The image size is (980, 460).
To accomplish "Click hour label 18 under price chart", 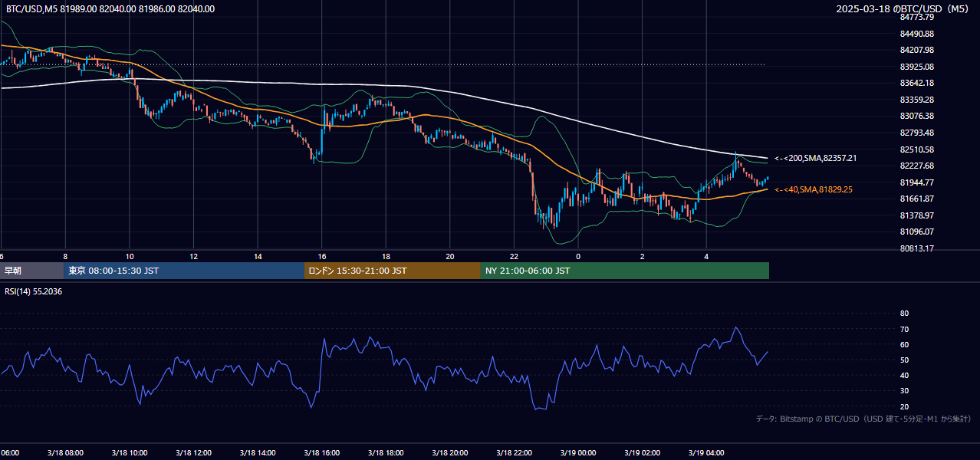I will [x=386, y=257].
